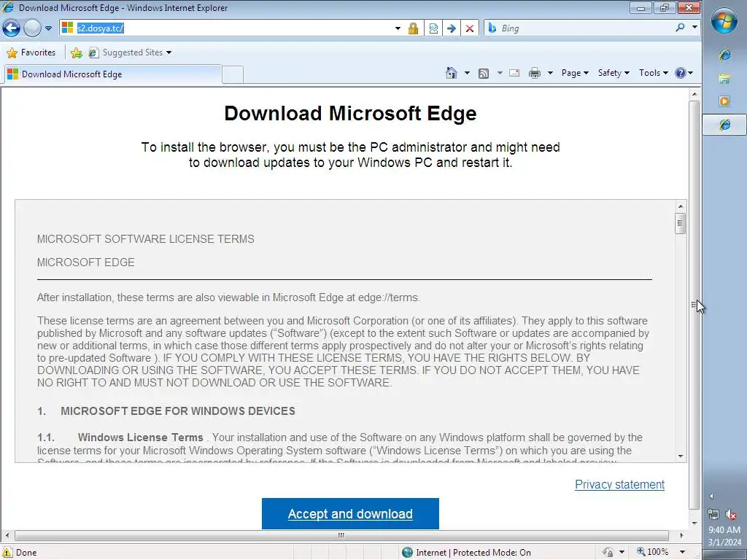This screenshot has height=560, width=747.
Task: Expand the address bar autocomplete dropdown
Action: point(398,28)
